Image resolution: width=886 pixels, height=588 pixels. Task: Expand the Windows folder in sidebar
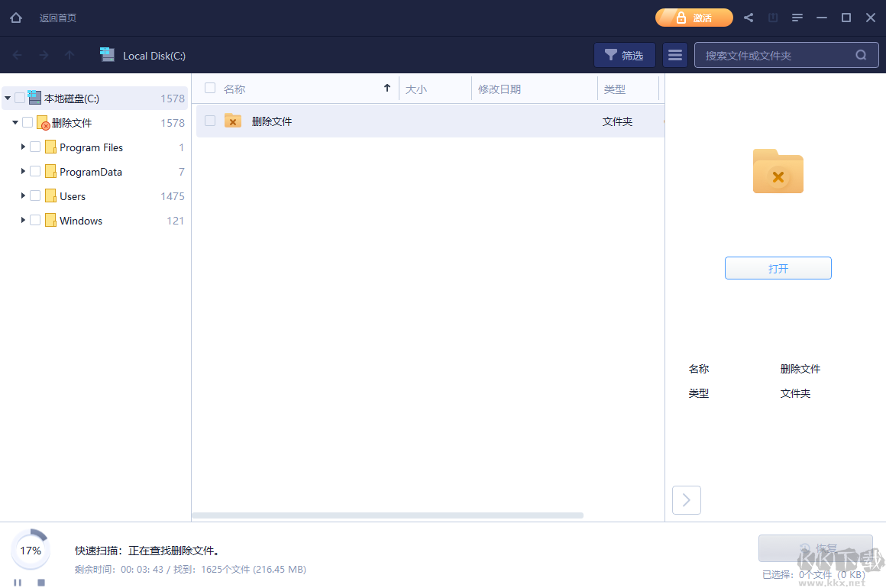coord(23,220)
